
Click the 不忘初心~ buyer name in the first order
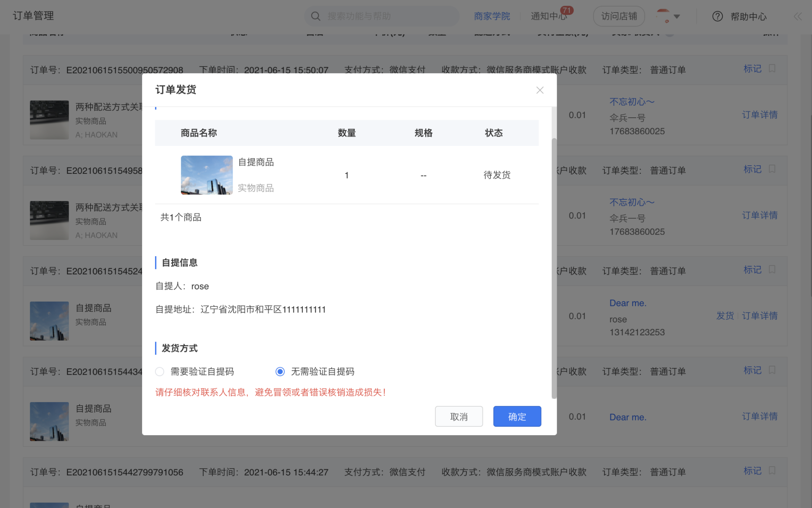[x=632, y=102]
